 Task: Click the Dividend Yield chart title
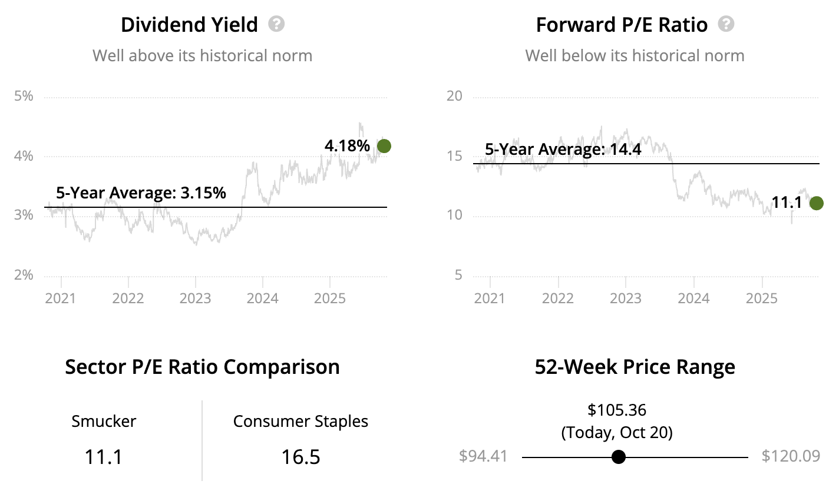coord(189,25)
